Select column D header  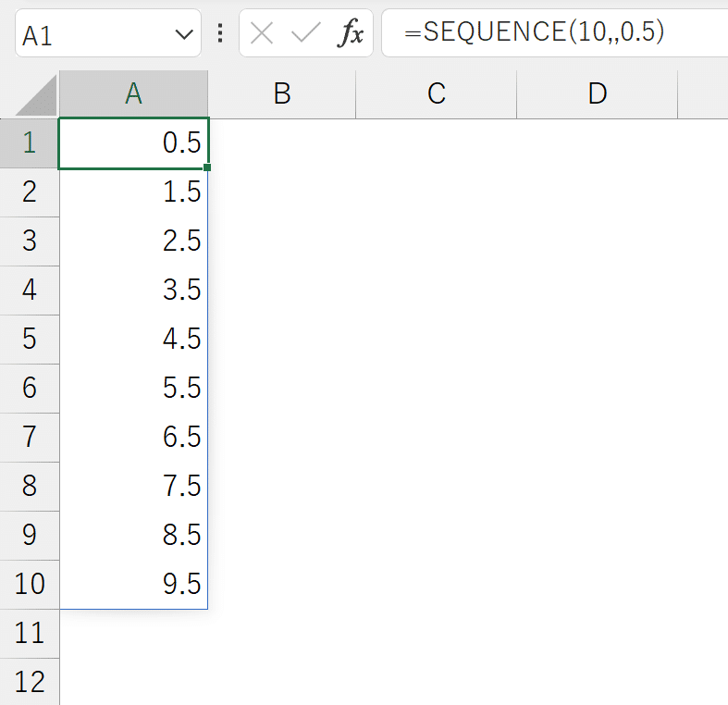point(597,94)
